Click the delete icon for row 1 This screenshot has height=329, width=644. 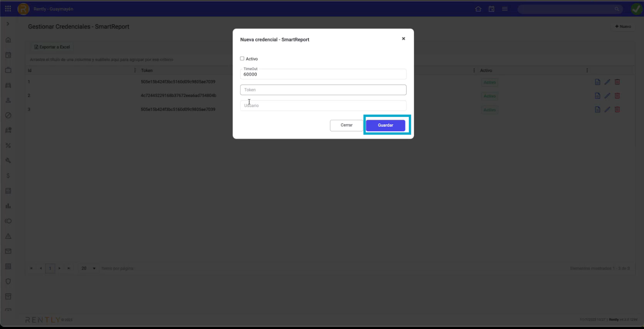[617, 82]
